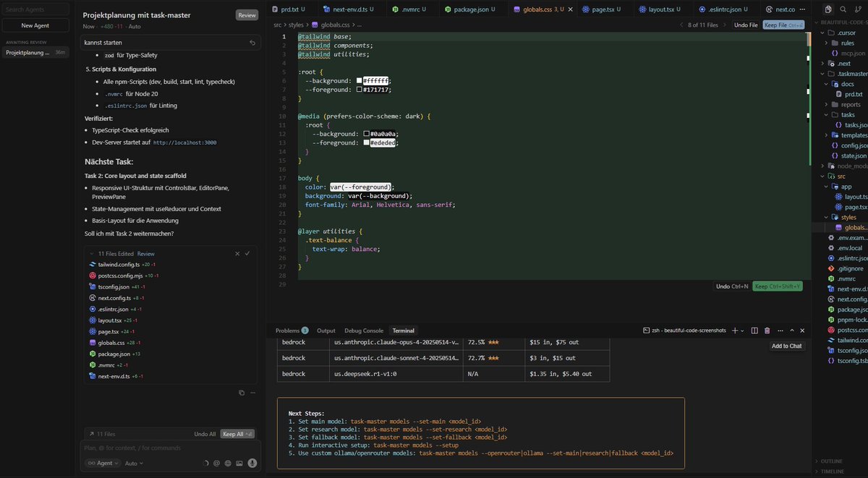Accept all edits with the checkmark icon
Screen dimensions: 868x478
pos(247,254)
